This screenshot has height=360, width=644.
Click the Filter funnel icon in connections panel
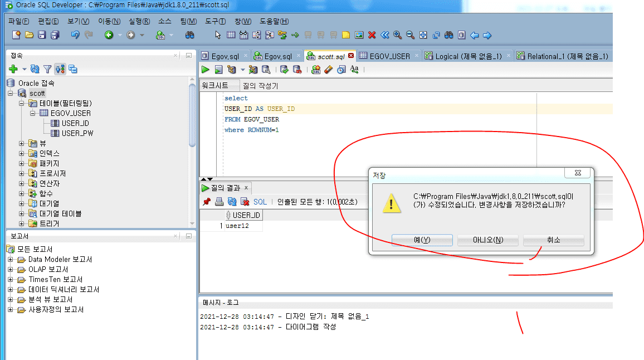pos(48,69)
